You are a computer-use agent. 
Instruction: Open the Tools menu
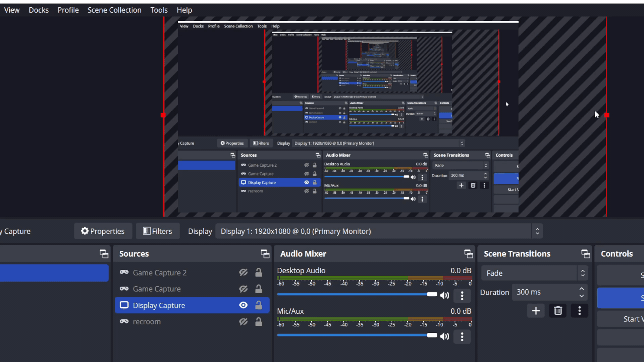pyautogui.click(x=159, y=10)
